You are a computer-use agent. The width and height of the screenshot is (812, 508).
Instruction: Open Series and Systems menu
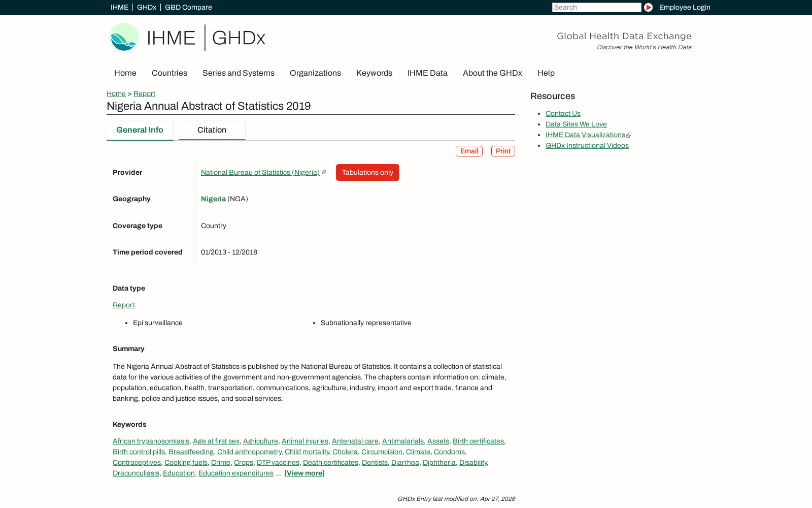[239, 73]
